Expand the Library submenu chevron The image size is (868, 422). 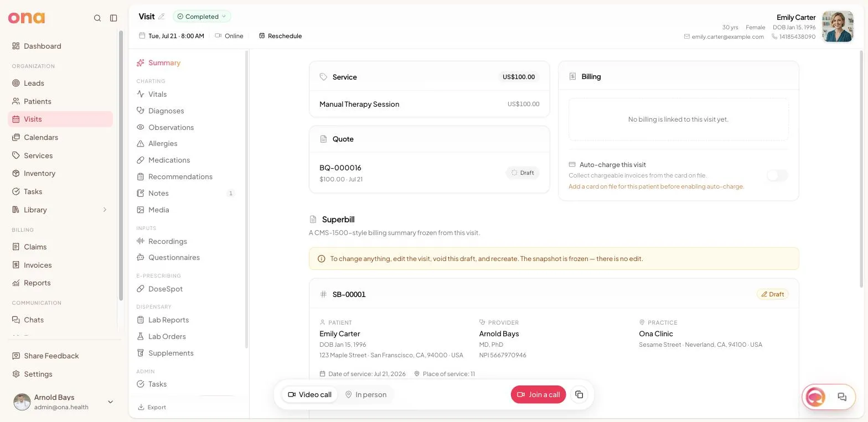pyautogui.click(x=105, y=210)
